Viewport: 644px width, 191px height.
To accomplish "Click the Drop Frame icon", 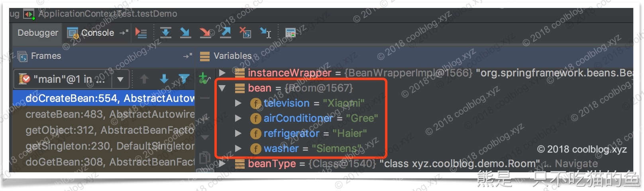I will coord(245,33).
